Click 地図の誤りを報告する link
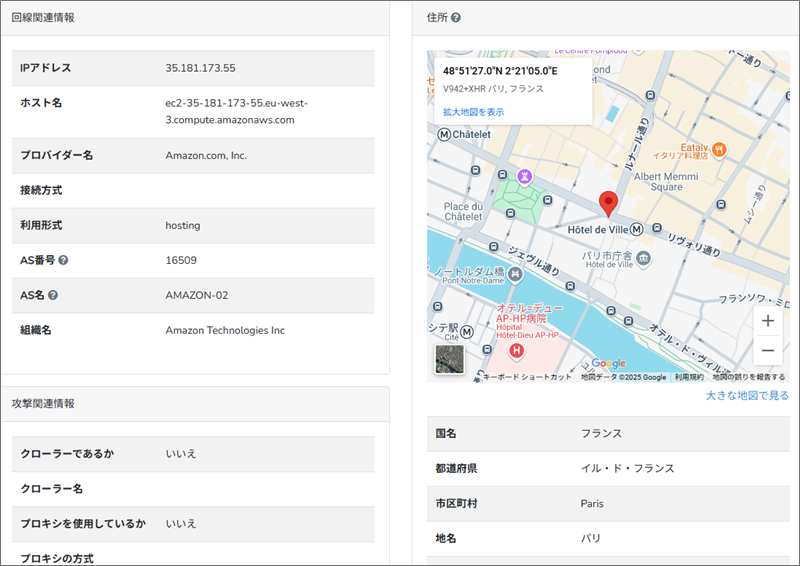Image resolution: width=800 pixels, height=566 pixels. point(748,377)
